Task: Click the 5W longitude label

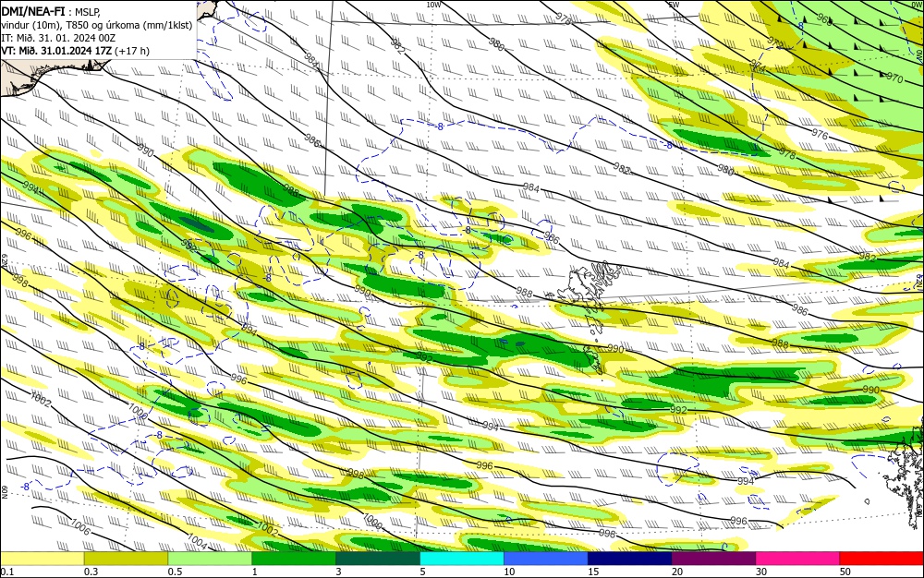Action: pyautogui.click(x=675, y=4)
